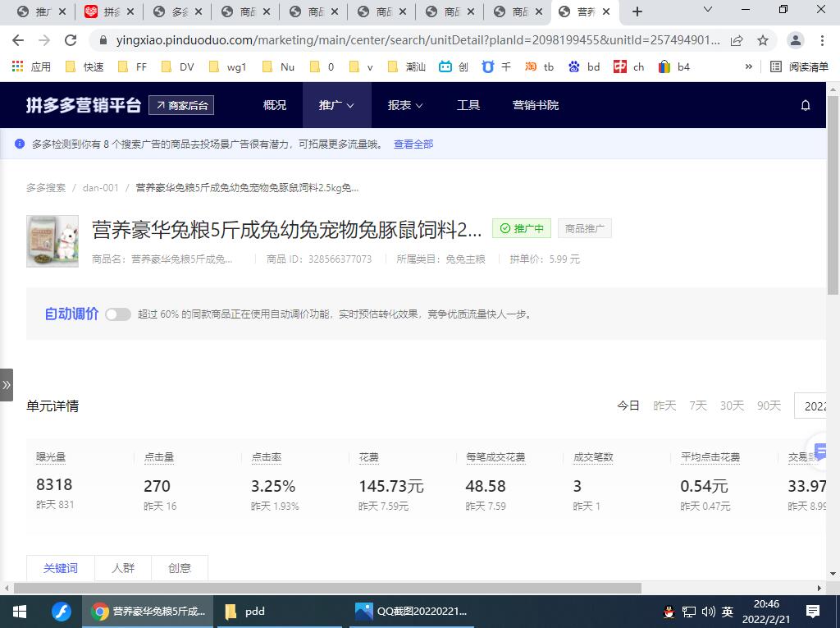Show 7天 data for the unit
The image size is (840, 628).
697,406
